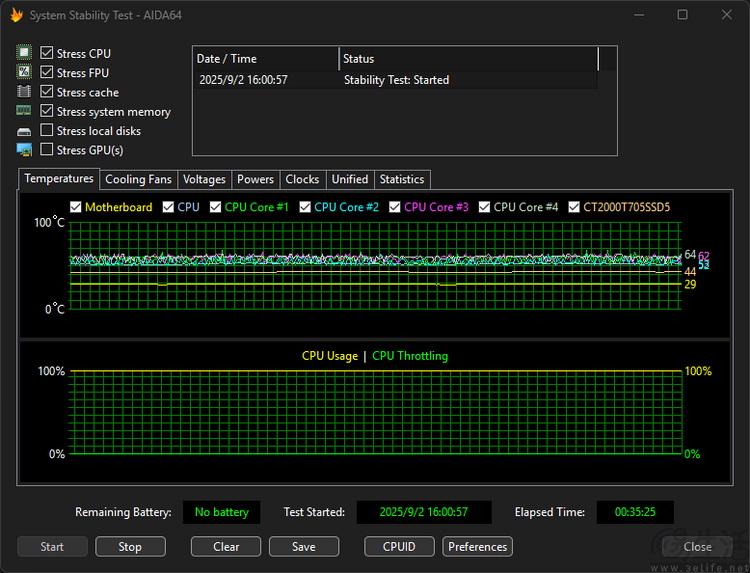Click the CPU Throttling graph label
Image resolution: width=750 pixels, height=573 pixels.
coord(410,356)
